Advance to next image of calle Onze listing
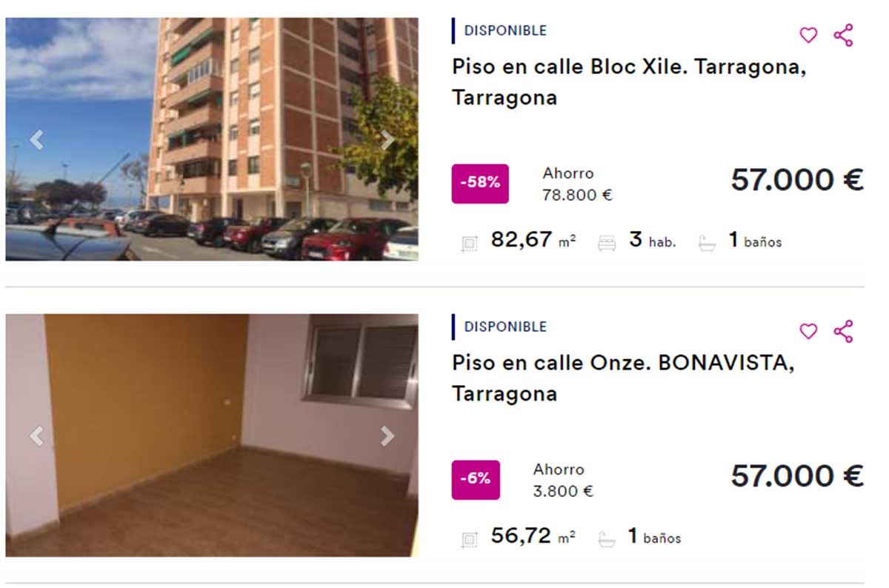The height and width of the screenshot is (588, 889). (x=387, y=436)
